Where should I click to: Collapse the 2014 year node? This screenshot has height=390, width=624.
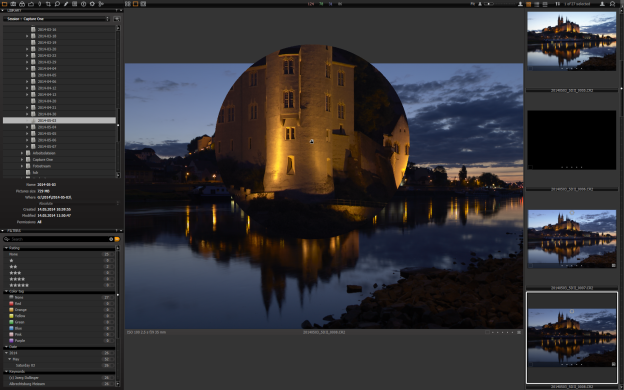click(6, 353)
